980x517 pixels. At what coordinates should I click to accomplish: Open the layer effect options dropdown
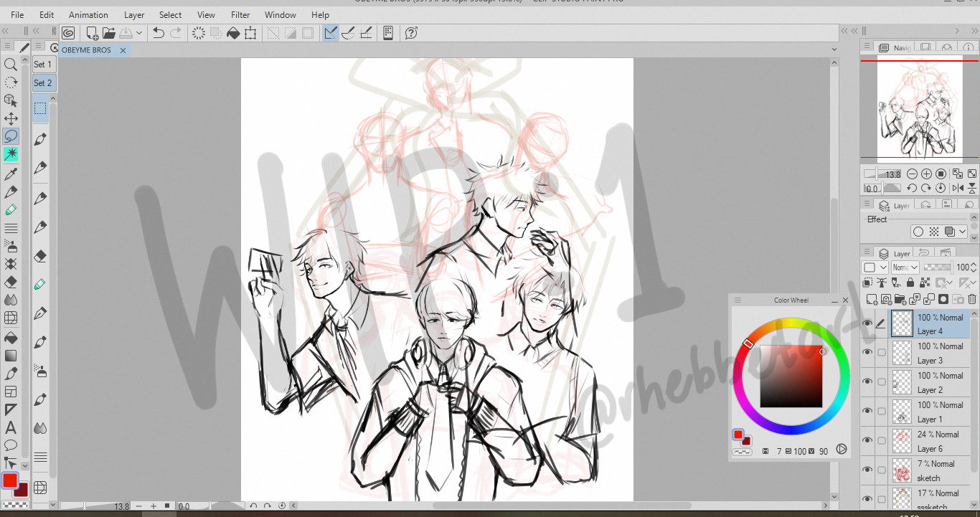(x=962, y=232)
